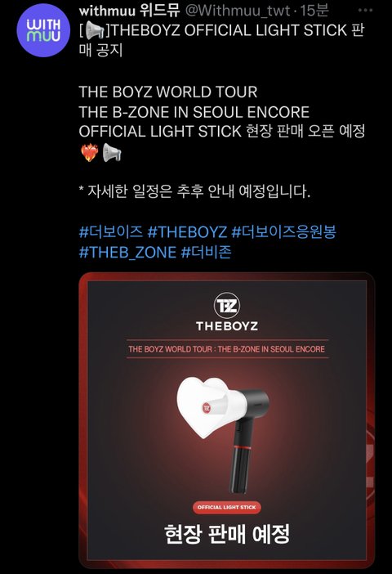This screenshot has width=392, height=574.
Task: Click the 현장 판매 예정 headline text
Action: 227,534
